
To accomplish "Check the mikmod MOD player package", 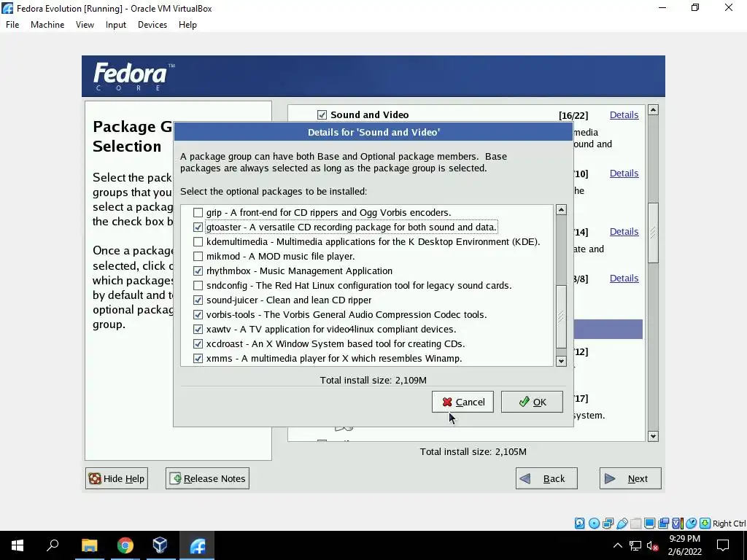I will coord(198,256).
